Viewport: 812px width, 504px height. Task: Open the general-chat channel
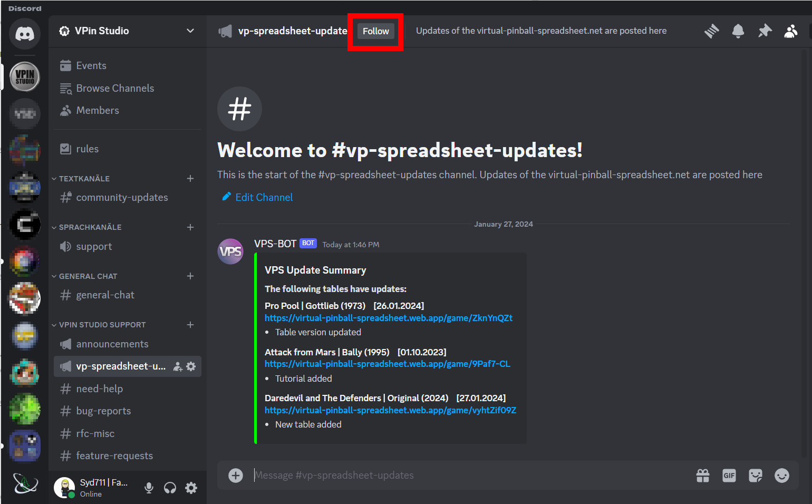point(127,295)
